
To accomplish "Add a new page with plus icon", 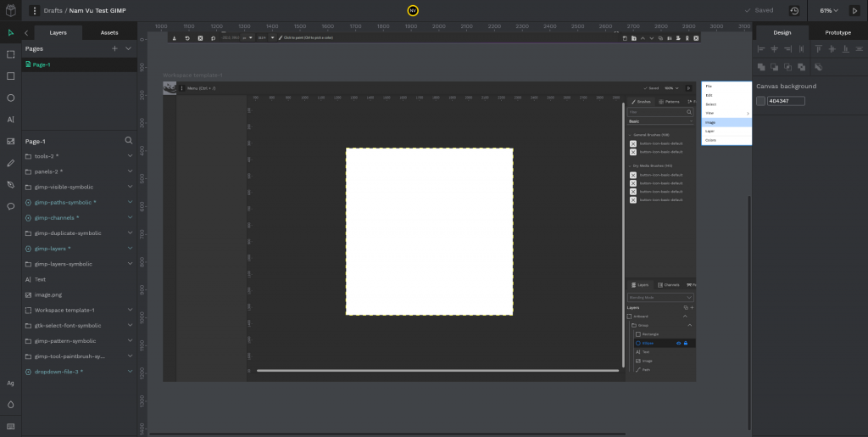I will 114,48.
